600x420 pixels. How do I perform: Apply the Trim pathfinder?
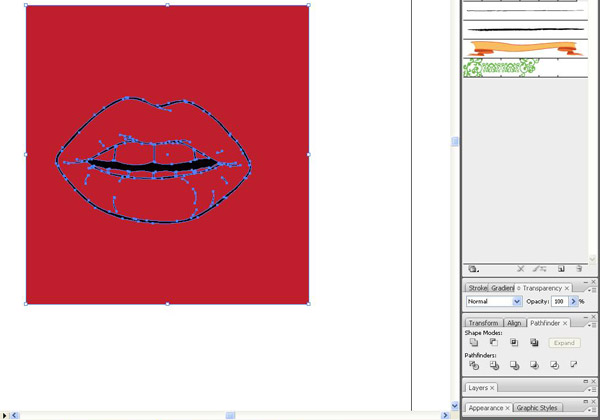(x=494, y=365)
